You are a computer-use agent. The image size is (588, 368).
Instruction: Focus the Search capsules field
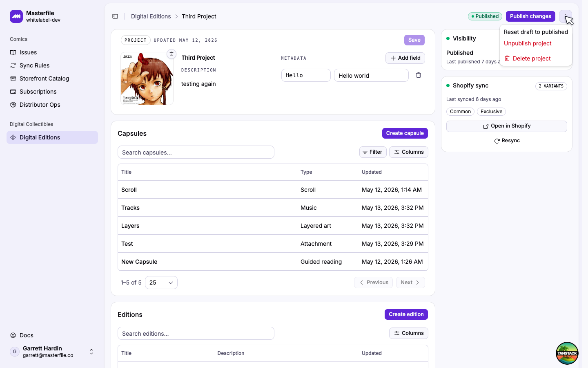click(x=196, y=152)
